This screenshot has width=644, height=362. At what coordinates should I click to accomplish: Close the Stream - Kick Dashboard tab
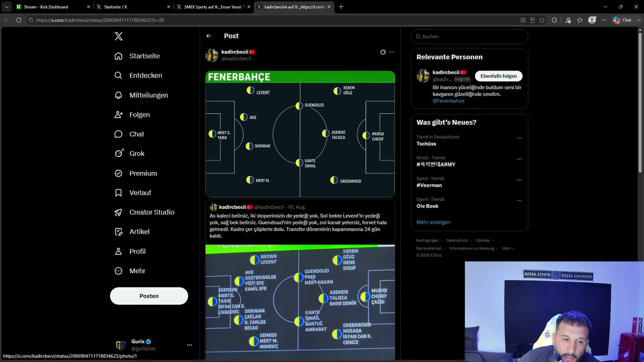pyautogui.click(x=89, y=7)
